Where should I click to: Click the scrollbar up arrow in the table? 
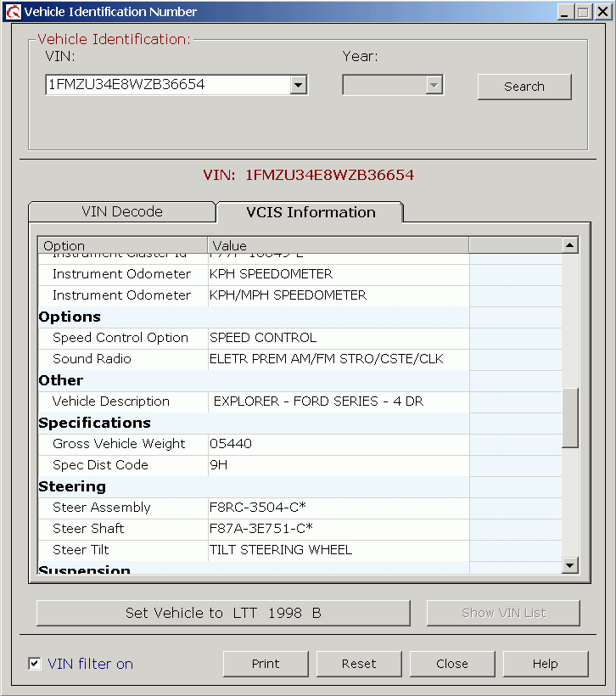(x=570, y=245)
